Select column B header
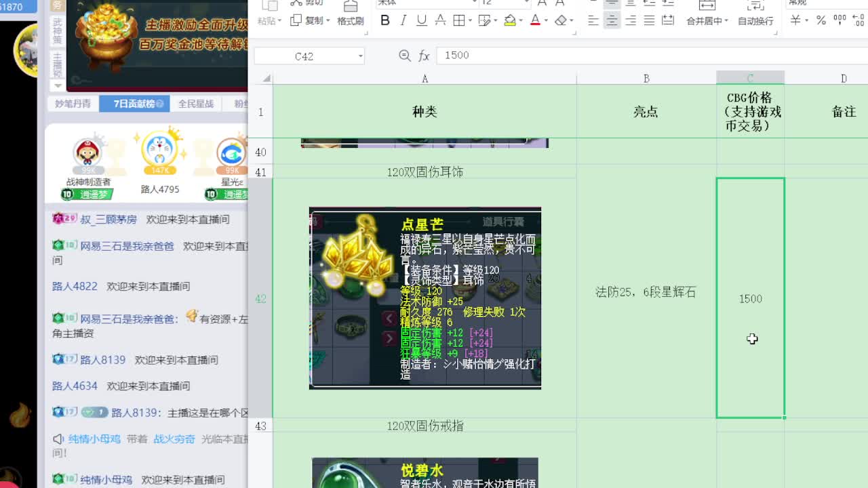The width and height of the screenshot is (868, 488). coord(646,79)
